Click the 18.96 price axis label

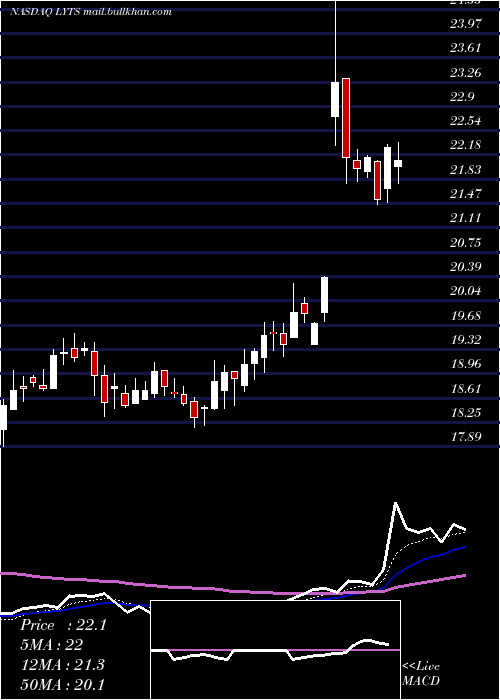coord(466,363)
